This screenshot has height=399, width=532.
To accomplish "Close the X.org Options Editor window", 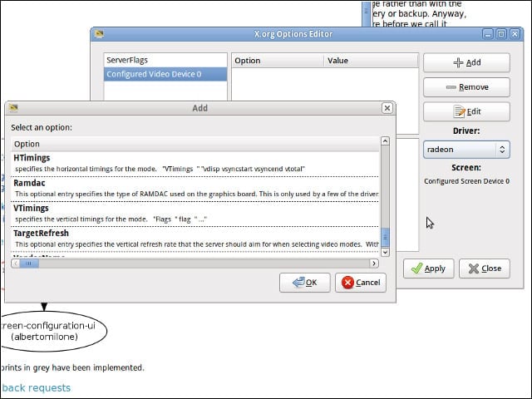I will click(x=515, y=34).
